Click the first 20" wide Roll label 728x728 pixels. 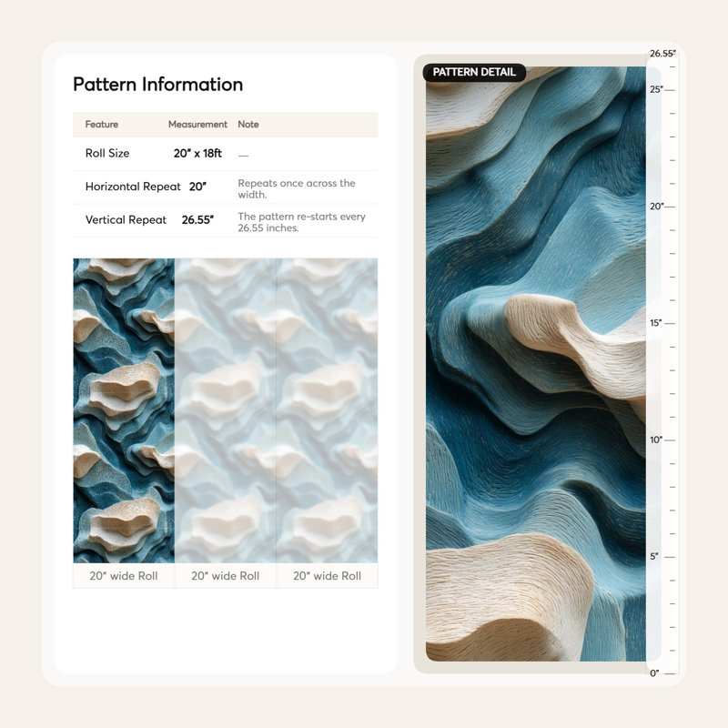(124, 576)
